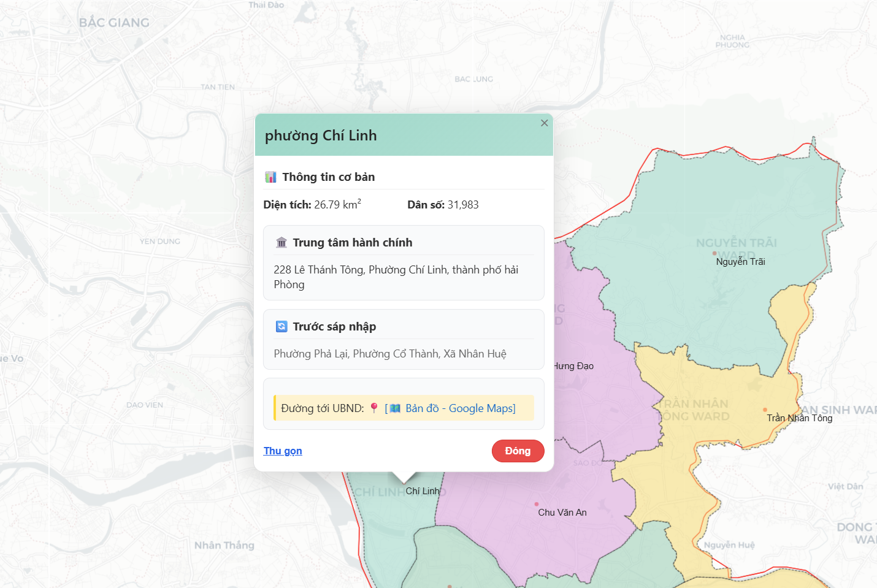877x588 pixels.
Task: Select the Nguyễn Trãi ward marker dot
Action: 714,253
